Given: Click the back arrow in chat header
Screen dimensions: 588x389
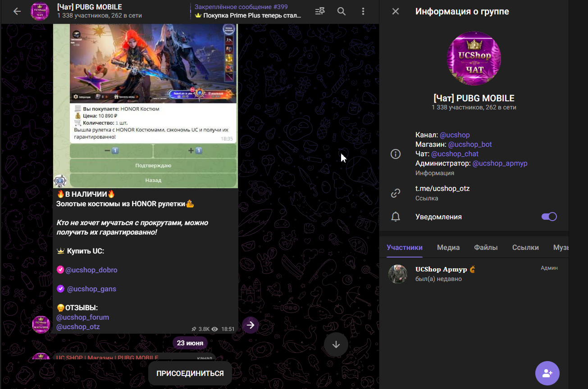Looking at the screenshot, I should tap(17, 12).
